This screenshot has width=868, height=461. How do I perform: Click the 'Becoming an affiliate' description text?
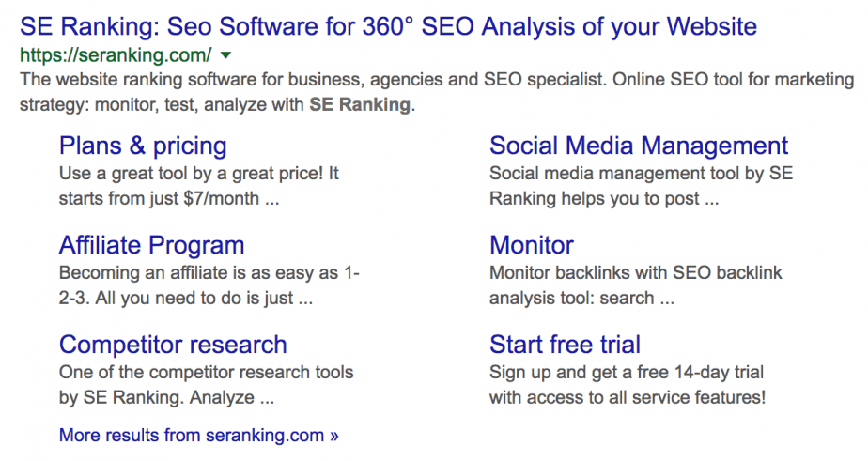pyautogui.click(x=209, y=273)
